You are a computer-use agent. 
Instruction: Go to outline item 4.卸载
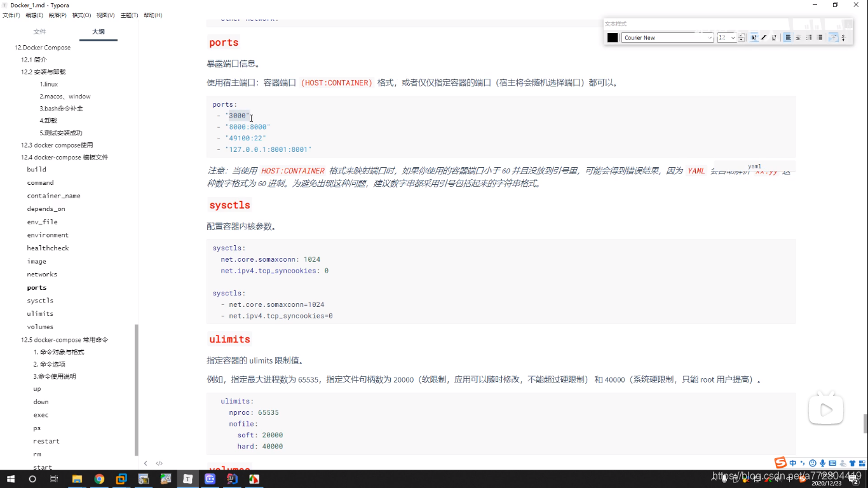pyautogui.click(x=48, y=121)
